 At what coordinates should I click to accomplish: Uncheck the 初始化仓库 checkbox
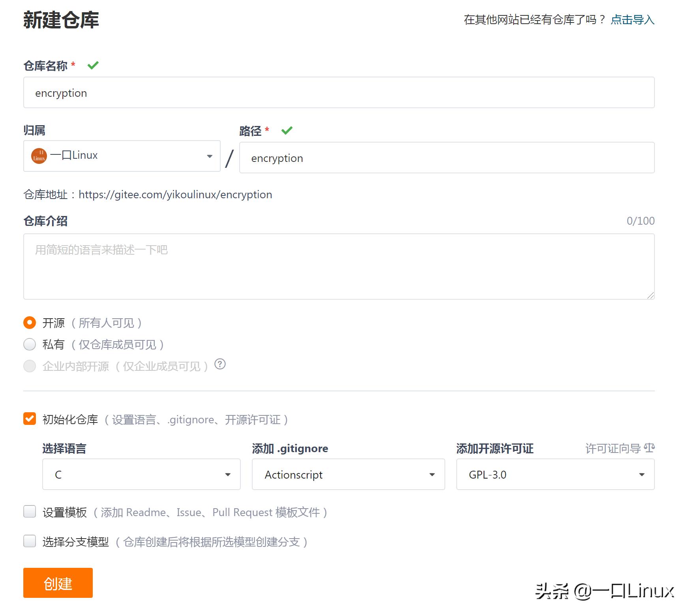29,419
